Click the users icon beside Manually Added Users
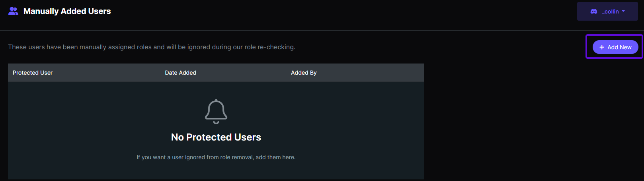Viewport: 644px width, 181px height. click(x=13, y=11)
